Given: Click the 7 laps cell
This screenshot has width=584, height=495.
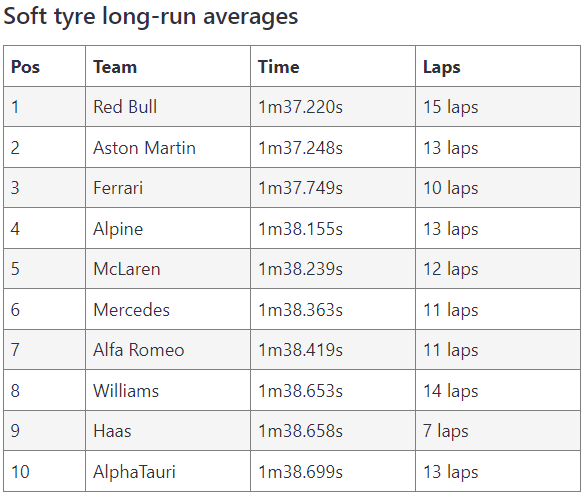Looking at the screenshot, I should pos(498,431).
